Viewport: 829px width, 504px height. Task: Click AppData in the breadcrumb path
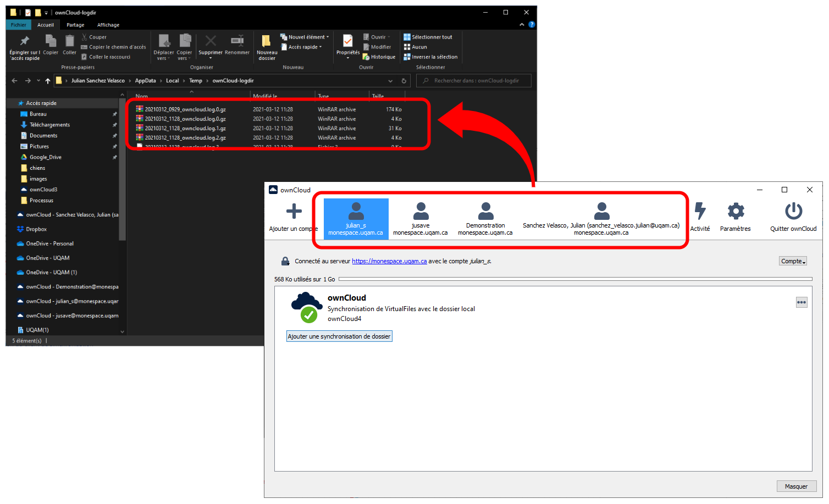[146, 81]
